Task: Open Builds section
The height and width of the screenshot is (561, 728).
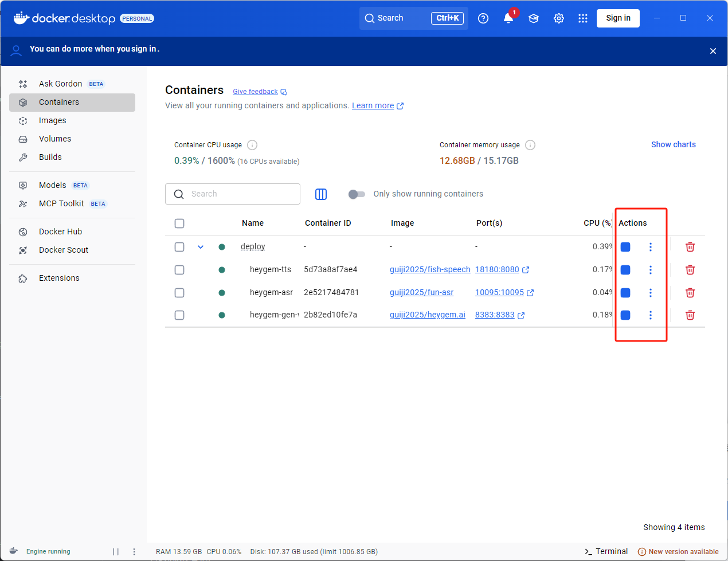Action: (72, 157)
